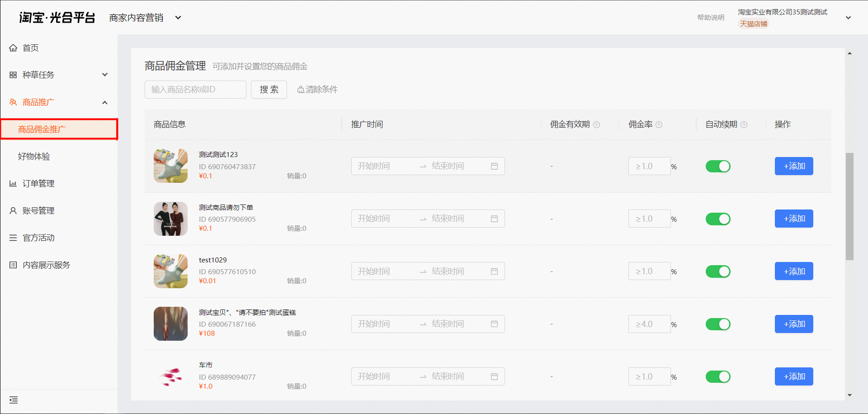
Task: Click the 输入商品名称或ID search field
Action: [195, 90]
